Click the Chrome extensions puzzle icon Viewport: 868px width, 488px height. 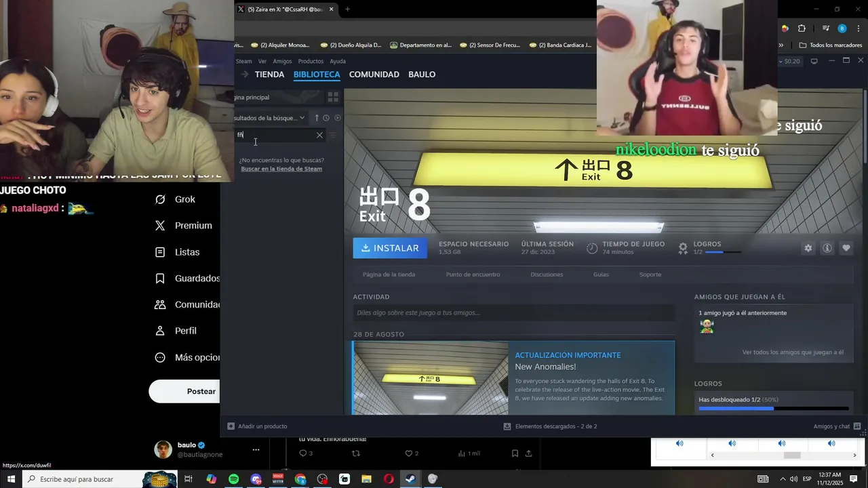(802, 28)
